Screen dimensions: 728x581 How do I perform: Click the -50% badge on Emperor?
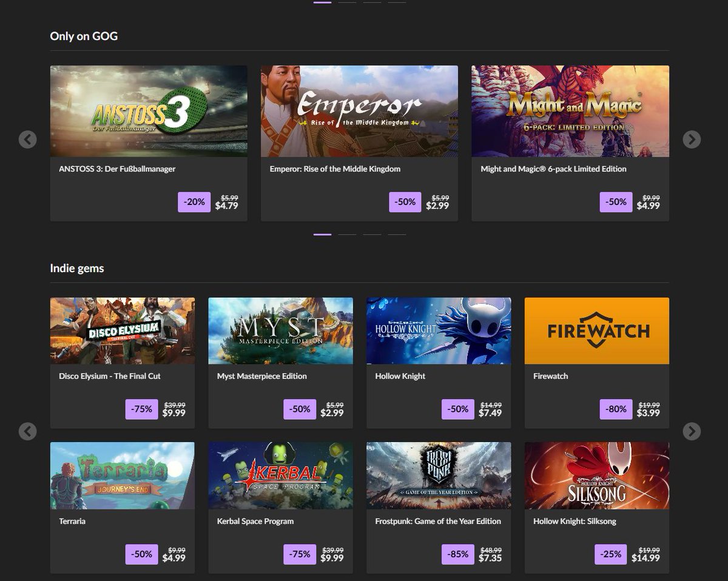405,202
